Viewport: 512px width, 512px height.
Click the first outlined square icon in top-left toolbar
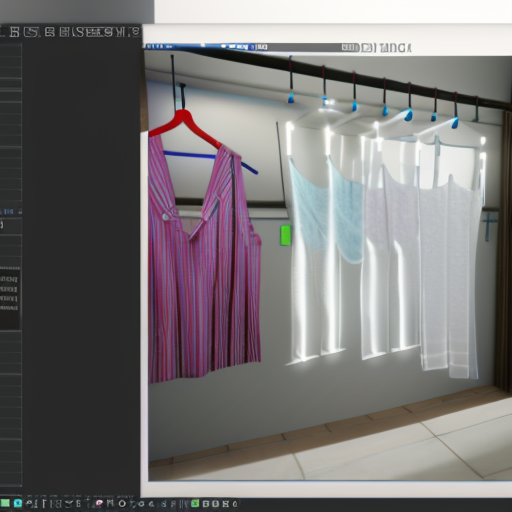(x=14, y=32)
